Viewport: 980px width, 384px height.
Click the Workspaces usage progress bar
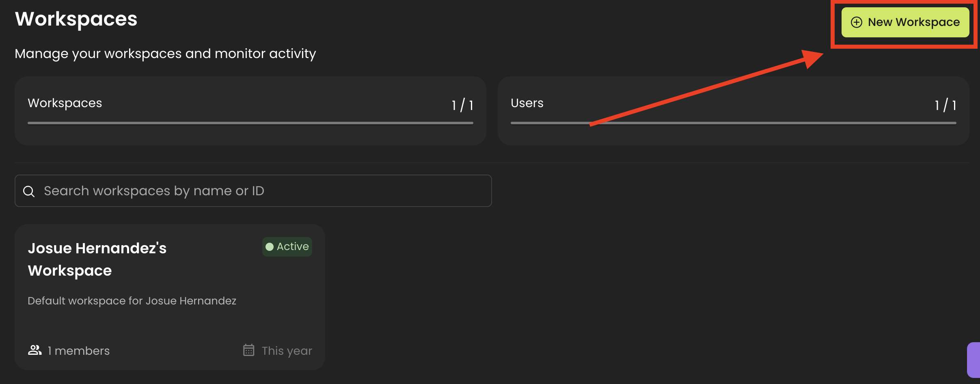(250, 123)
